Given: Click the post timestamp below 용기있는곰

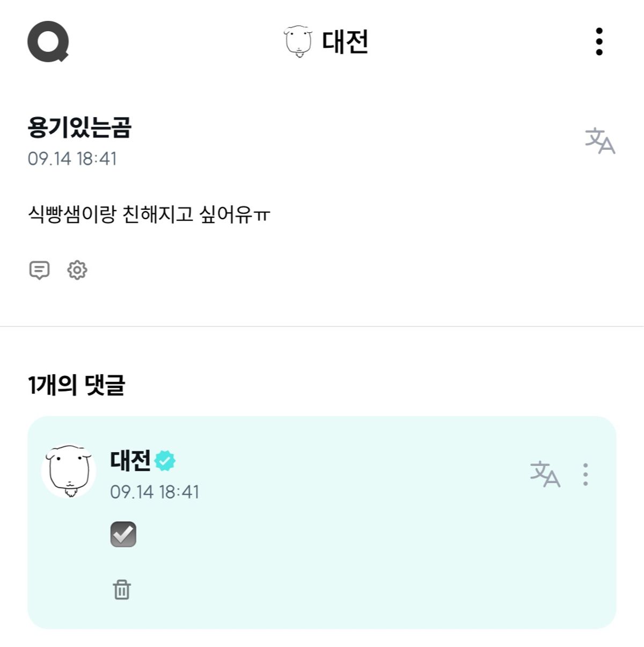Looking at the screenshot, I should click(72, 159).
